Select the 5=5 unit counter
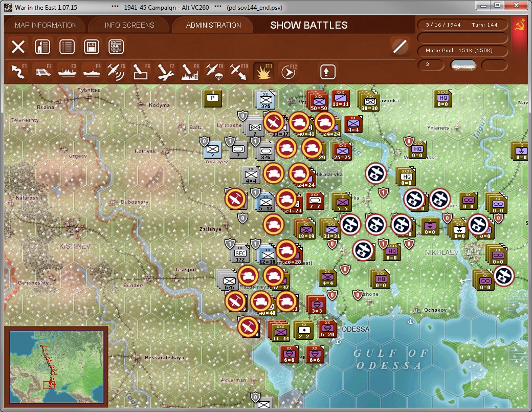Viewport: 532px width, 412px height. pyautogui.click(x=342, y=202)
